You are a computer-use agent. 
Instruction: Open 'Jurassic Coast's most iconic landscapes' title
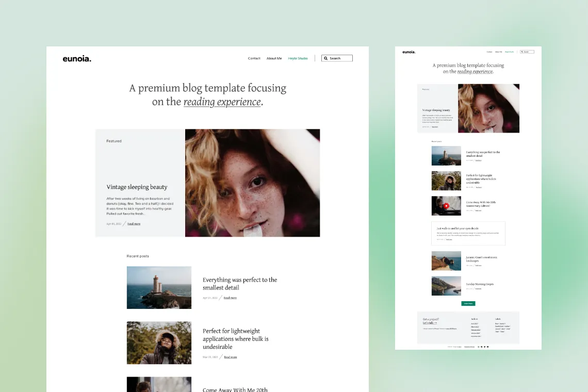(x=482, y=259)
